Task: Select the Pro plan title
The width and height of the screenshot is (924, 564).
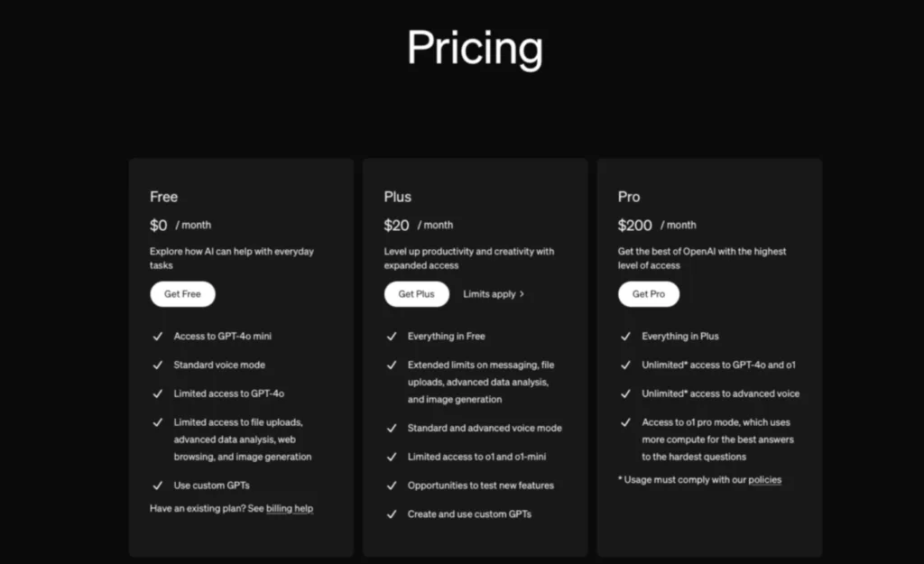Action: click(629, 197)
